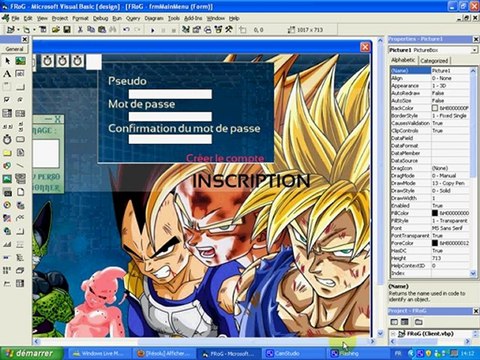Open the Add Form dropdown arrow
Screen dimensions: 480x360
coord(34,30)
